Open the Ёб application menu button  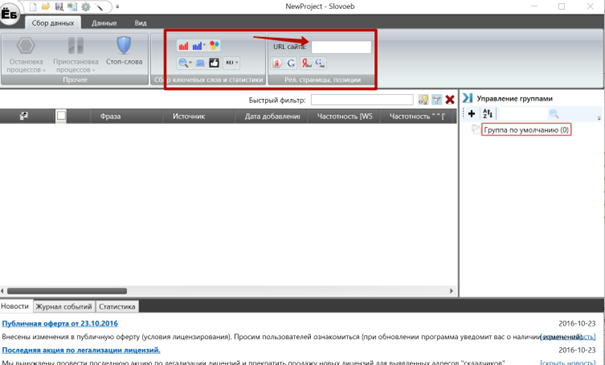tap(9, 15)
